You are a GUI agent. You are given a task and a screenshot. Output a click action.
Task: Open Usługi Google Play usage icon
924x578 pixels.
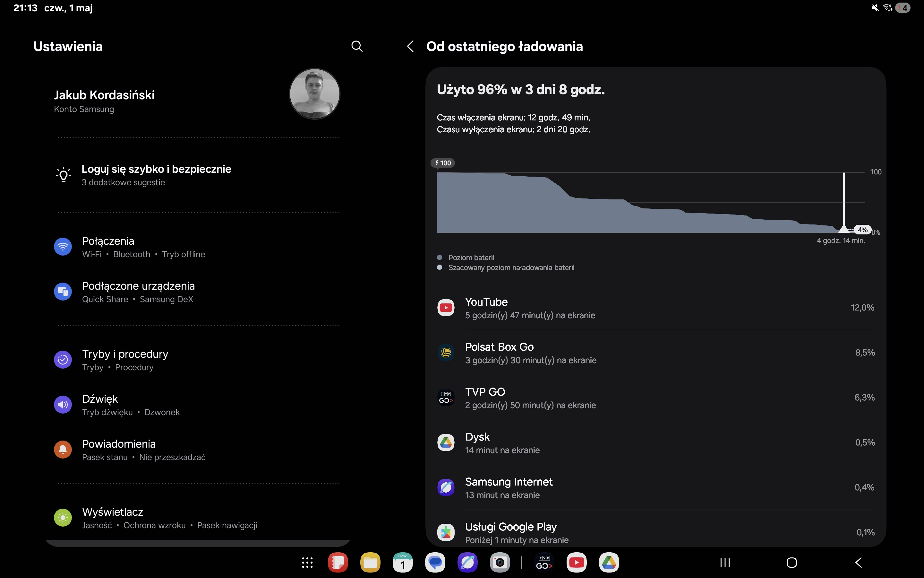pyautogui.click(x=446, y=532)
